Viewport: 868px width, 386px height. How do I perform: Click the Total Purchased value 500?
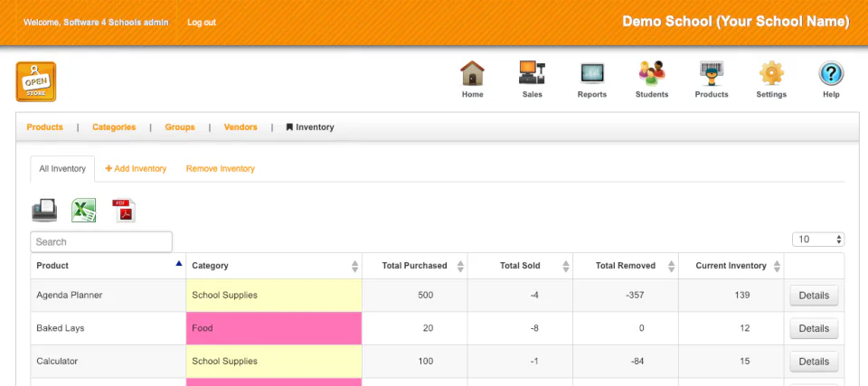[425, 296]
